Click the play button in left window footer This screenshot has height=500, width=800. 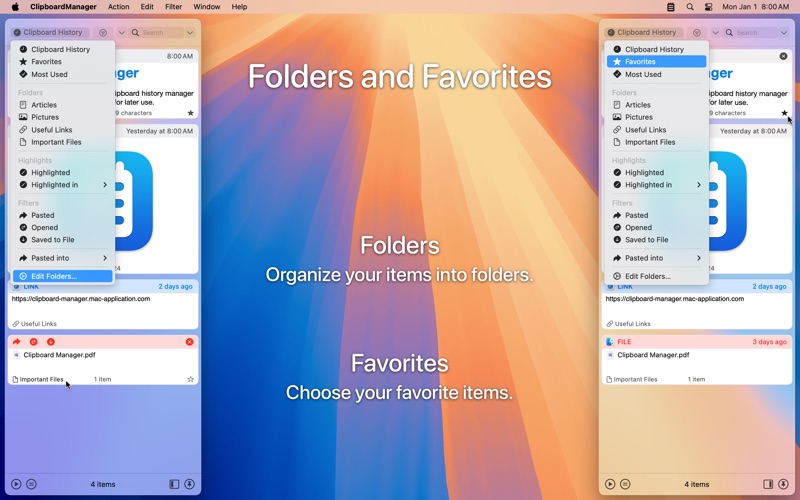(x=16, y=484)
